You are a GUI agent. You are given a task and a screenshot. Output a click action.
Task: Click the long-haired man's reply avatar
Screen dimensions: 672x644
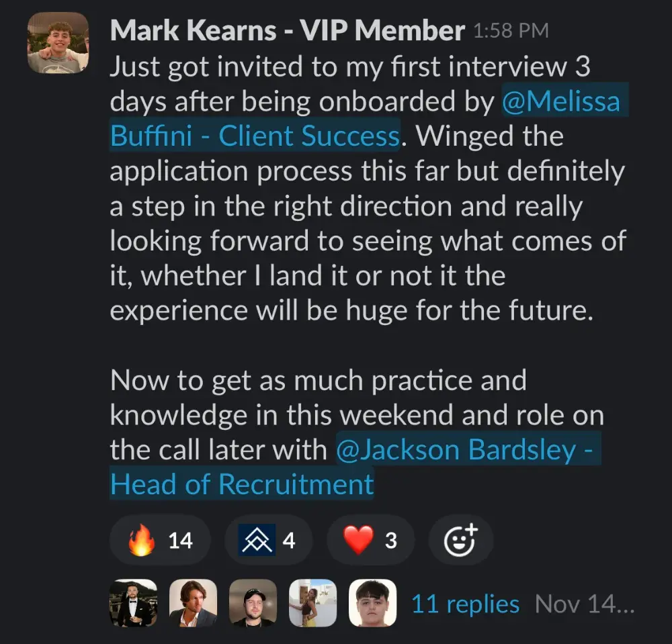pos(193,603)
